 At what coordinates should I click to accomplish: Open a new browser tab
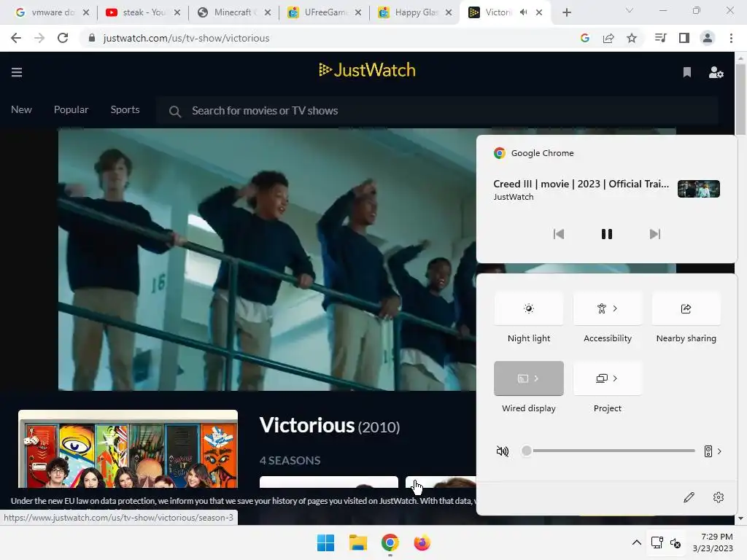566,12
